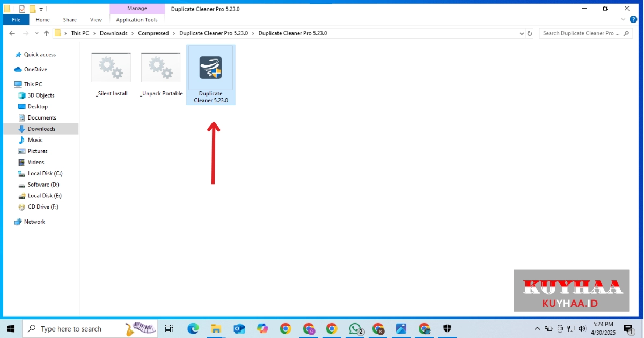The height and width of the screenshot is (338, 644).
Task: Click the Help question mark icon
Action: [x=633, y=20]
